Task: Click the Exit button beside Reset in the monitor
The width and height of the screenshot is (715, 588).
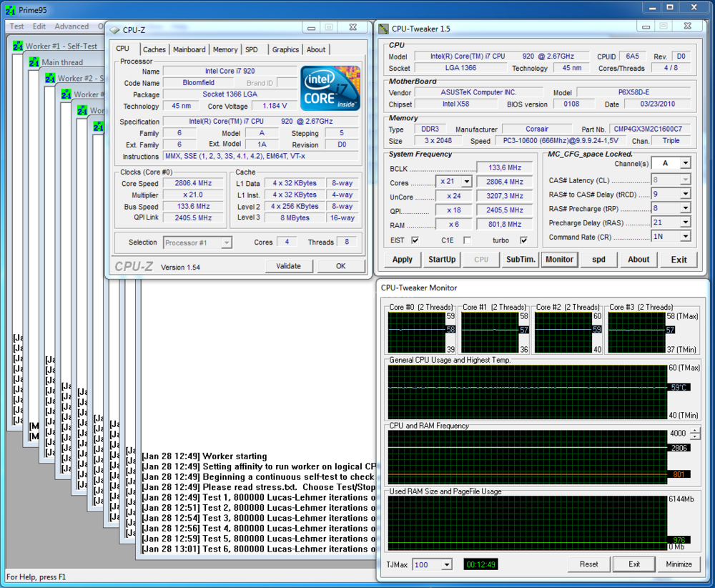Action: [x=633, y=564]
